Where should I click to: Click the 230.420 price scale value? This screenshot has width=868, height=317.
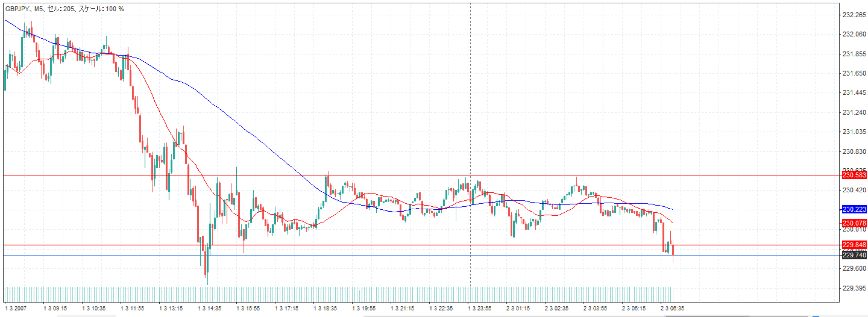[854, 190]
